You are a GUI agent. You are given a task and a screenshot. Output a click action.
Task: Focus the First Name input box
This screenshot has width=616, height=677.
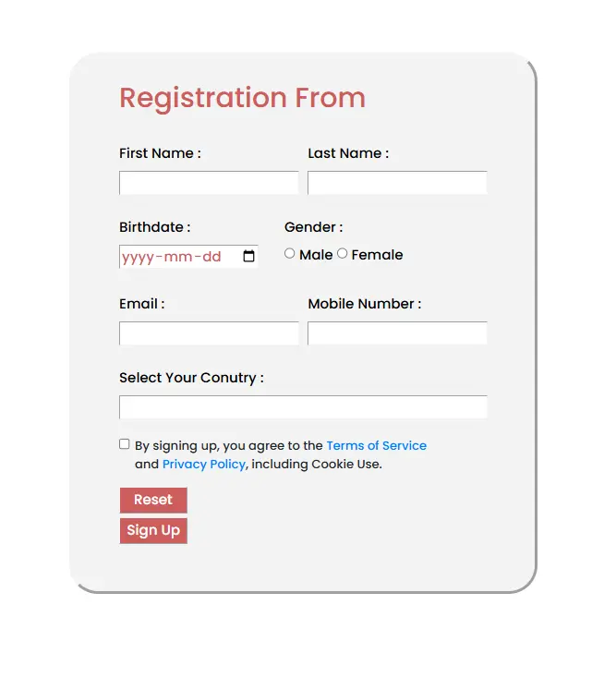pos(209,183)
